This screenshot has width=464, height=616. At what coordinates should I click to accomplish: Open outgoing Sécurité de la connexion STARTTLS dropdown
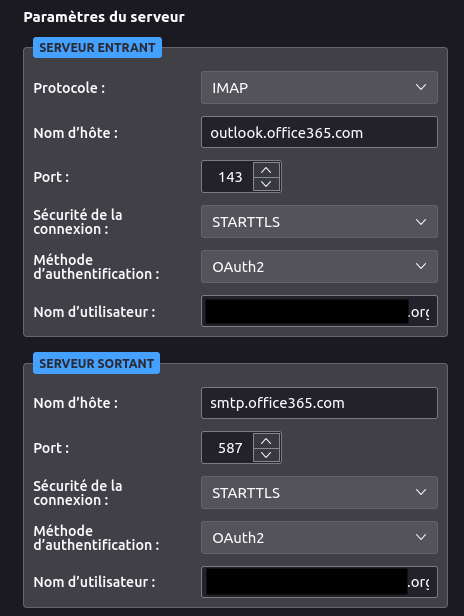point(319,493)
